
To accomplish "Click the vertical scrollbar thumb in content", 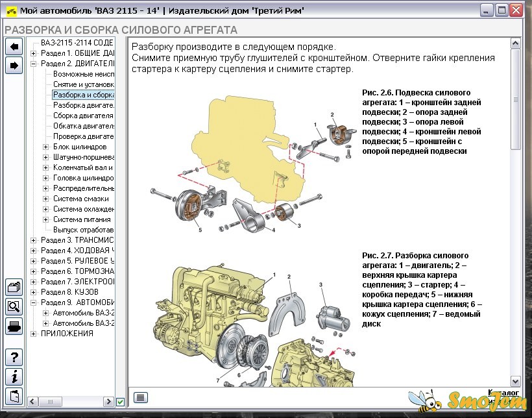I will coord(515,99).
